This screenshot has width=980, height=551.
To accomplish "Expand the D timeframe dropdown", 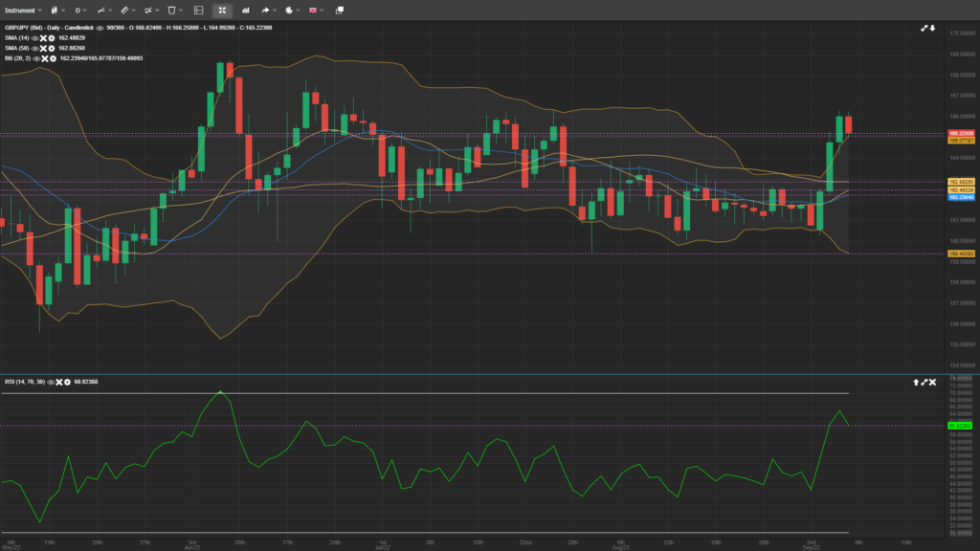I will [x=81, y=10].
